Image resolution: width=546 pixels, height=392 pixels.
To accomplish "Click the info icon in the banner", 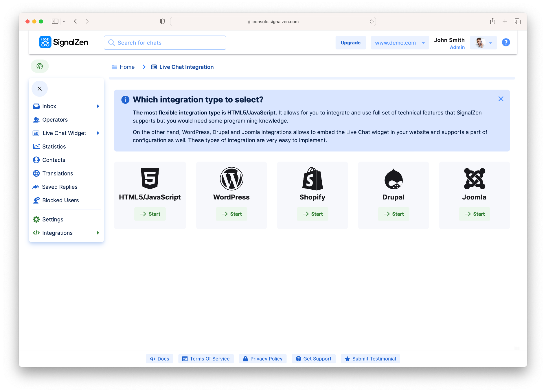I will pos(125,100).
